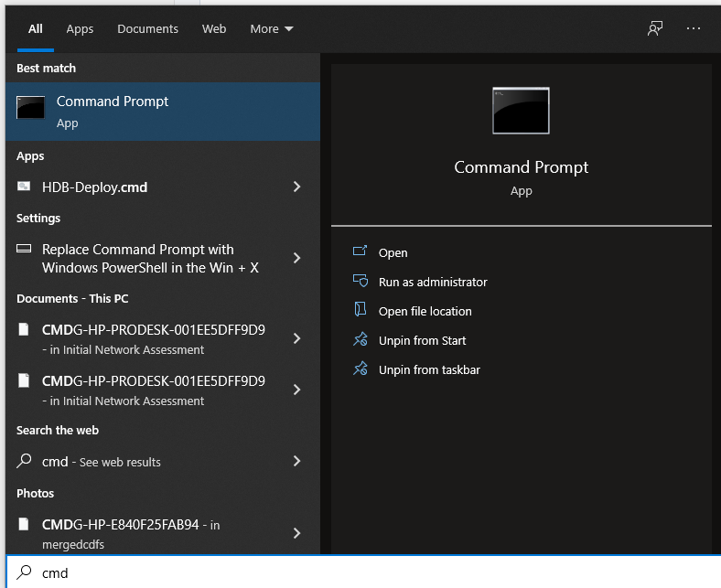
Task: Click the search magnifier icon in the search box
Action: (x=24, y=572)
